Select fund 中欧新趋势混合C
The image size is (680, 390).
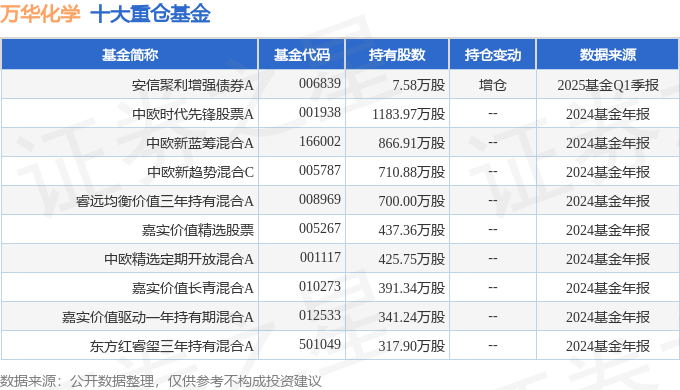coord(200,172)
